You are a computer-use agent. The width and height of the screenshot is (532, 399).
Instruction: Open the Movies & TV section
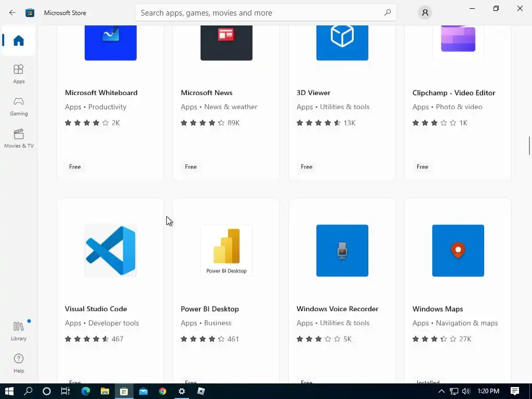tap(19, 138)
